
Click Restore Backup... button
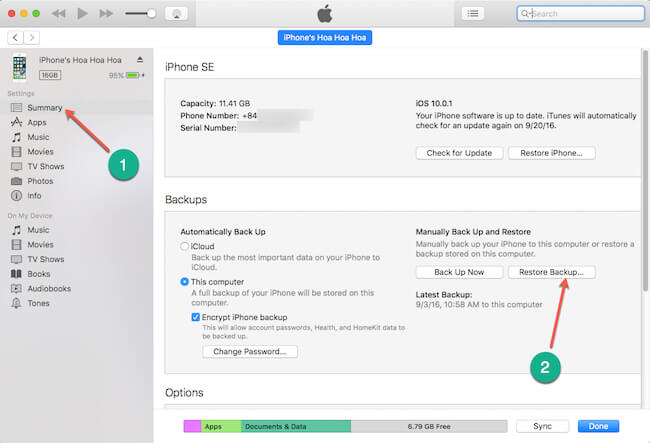coord(551,272)
